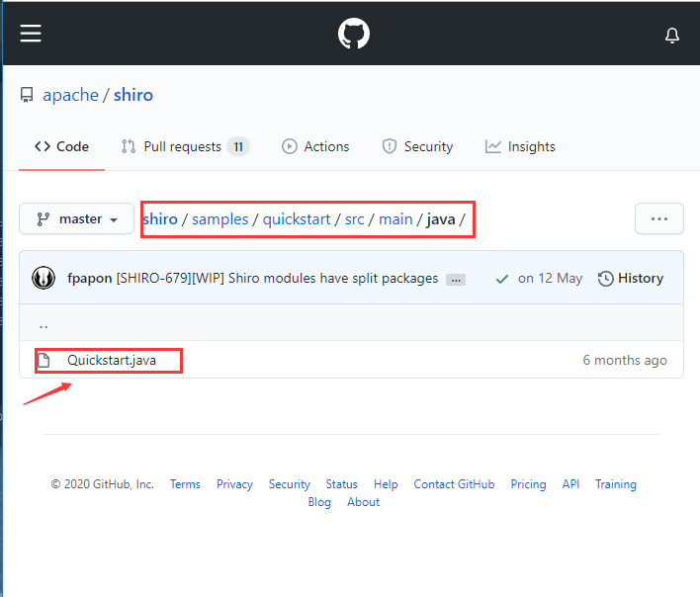Screen dimensions: 700x597
Task: Click the branch icon in master button
Action: pos(43,219)
